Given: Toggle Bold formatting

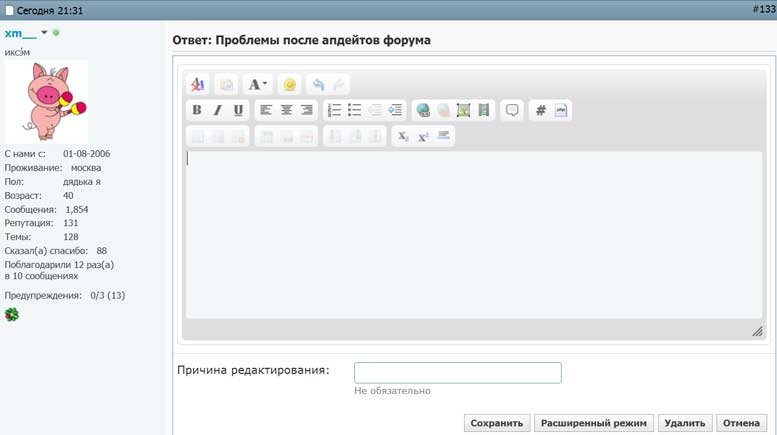Looking at the screenshot, I should pyautogui.click(x=197, y=110).
